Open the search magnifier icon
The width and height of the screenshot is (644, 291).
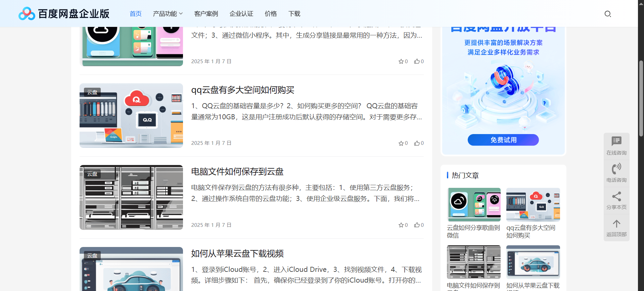click(608, 14)
